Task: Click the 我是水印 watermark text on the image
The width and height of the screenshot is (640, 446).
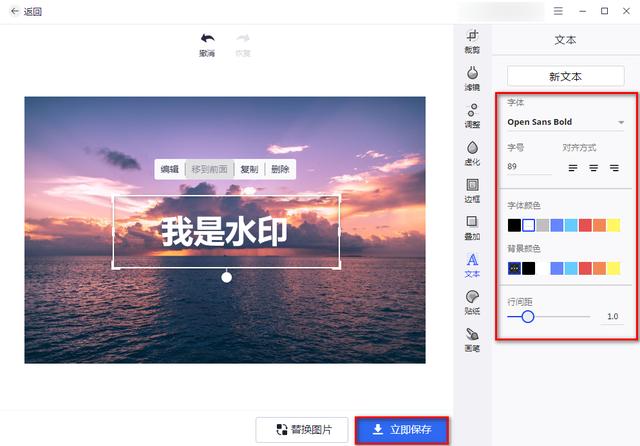Action: click(x=224, y=231)
